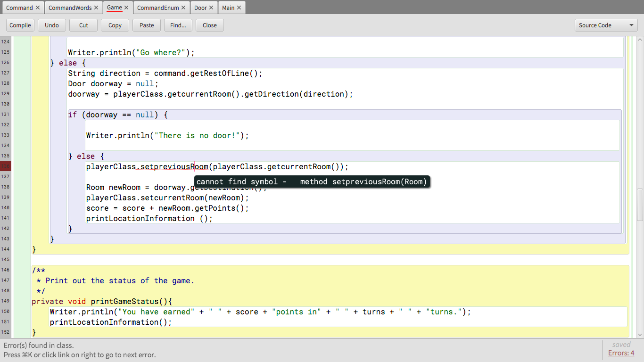
Task: Close the Command tab
Action: coord(38,8)
